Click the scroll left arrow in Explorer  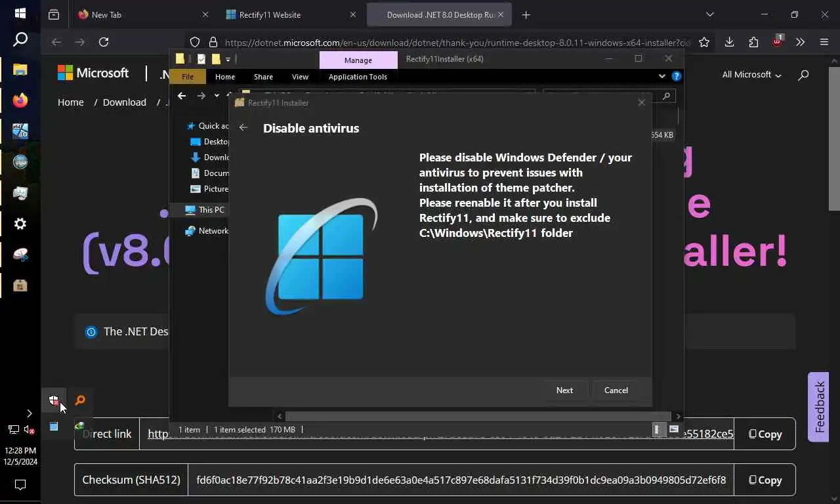(280, 416)
